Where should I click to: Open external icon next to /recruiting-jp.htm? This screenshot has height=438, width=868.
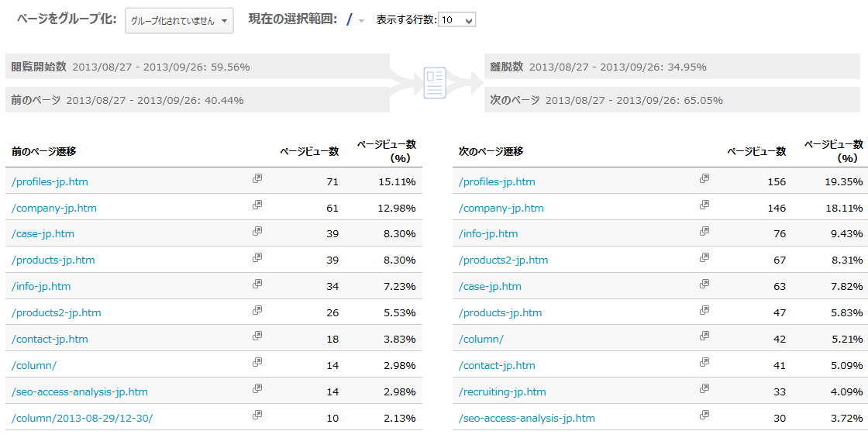[x=704, y=389]
